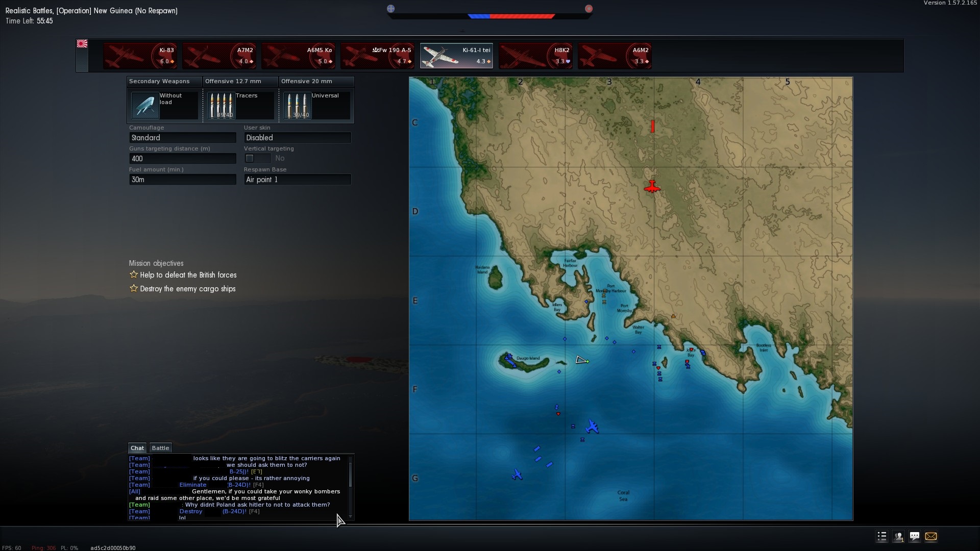The image size is (980, 551).
Task: Switch to the Battle log tab
Action: (x=160, y=448)
